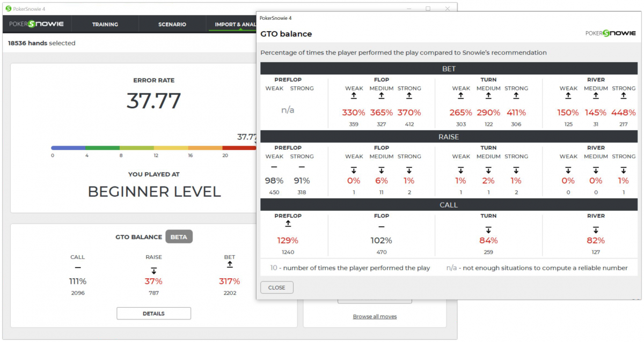Click down arrow above Flop Strong raise 1%
This screenshot has width=644, height=342.
(x=409, y=169)
